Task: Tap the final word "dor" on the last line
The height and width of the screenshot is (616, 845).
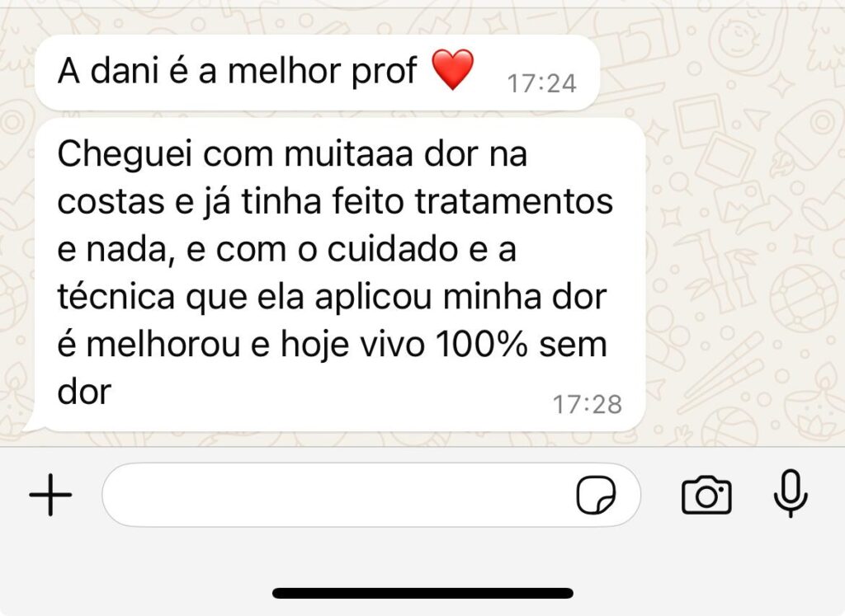Action: (x=84, y=392)
